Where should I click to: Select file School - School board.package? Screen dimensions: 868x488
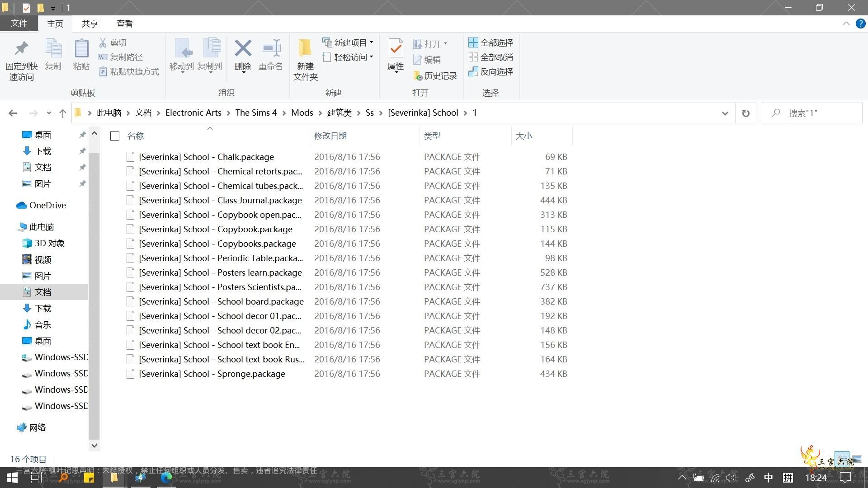pos(221,302)
